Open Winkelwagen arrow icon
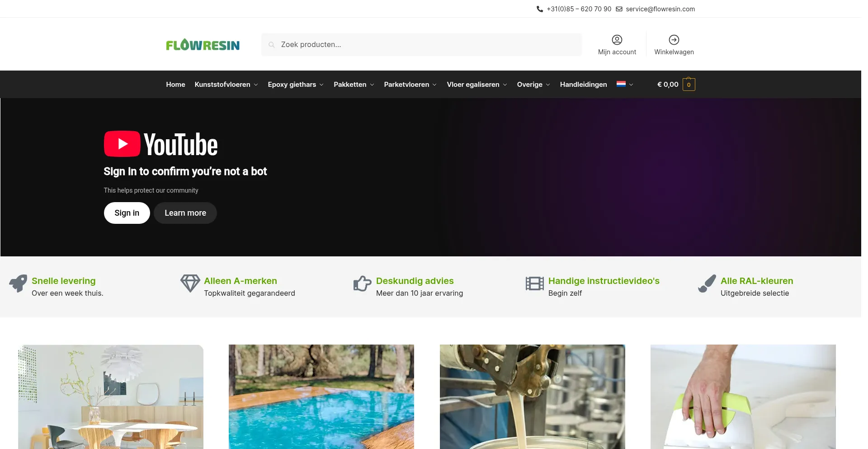This screenshot has height=449, width=868. 674,40
